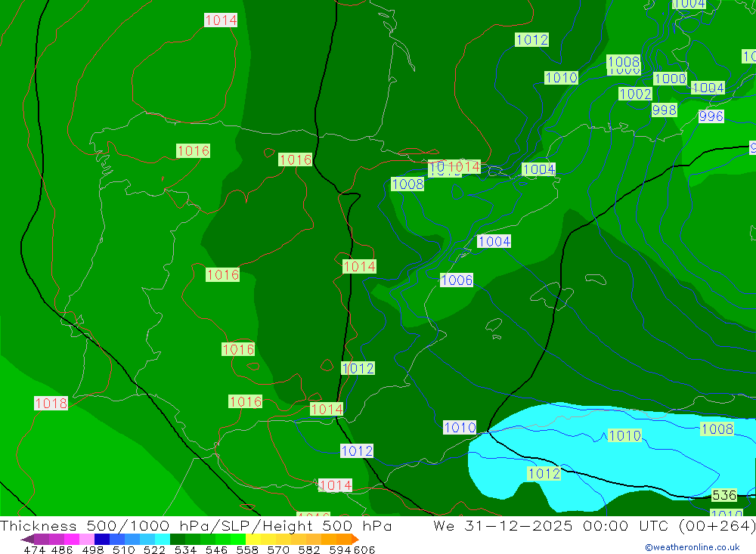Click the '00:00 UTC' time text
Screen dimensions: 756x554
(627, 526)
